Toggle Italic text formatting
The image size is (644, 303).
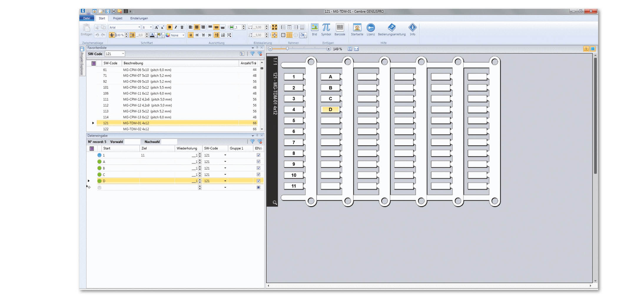point(176,27)
